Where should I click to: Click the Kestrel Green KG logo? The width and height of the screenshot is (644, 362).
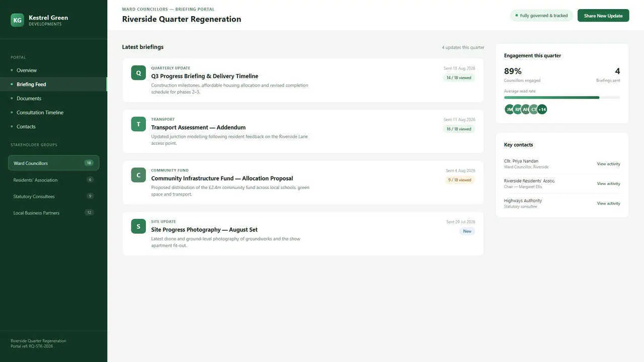18,20
